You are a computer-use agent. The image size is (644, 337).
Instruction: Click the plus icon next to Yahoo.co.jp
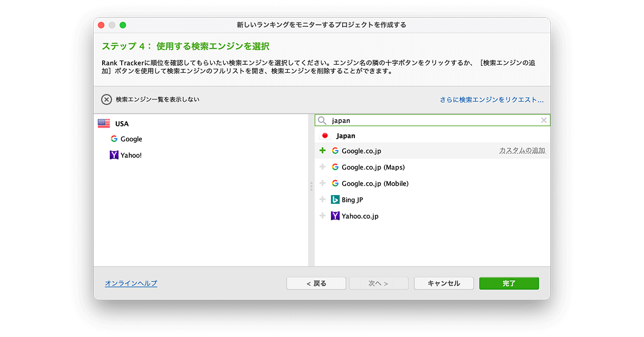[x=323, y=216]
